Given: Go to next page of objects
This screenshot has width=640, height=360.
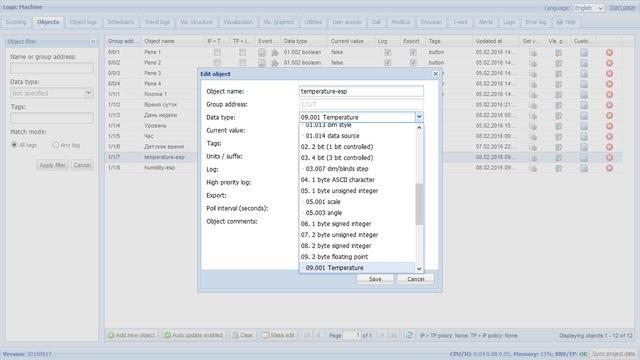Looking at the screenshot, I should (382, 335).
